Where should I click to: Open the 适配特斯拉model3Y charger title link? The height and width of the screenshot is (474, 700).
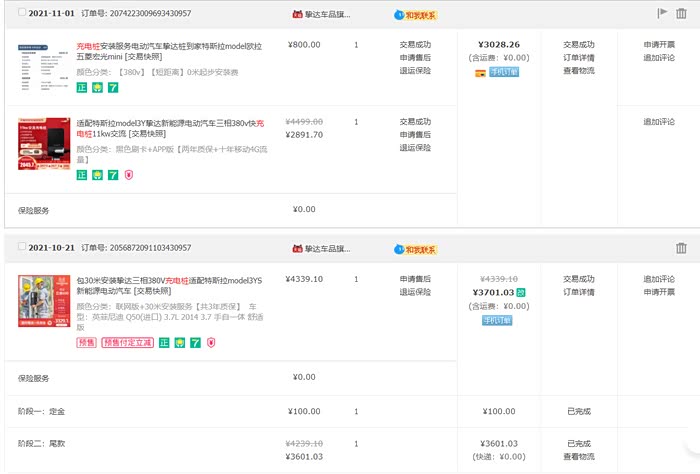click(170, 128)
